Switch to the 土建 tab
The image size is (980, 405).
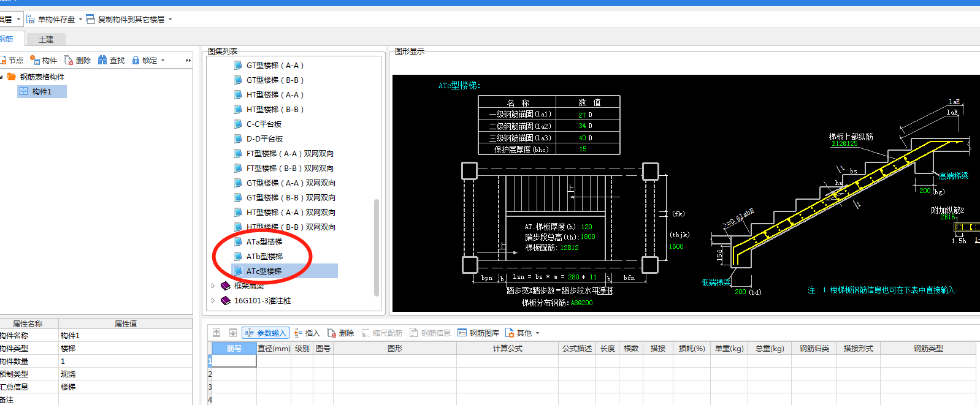pos(46,39)
